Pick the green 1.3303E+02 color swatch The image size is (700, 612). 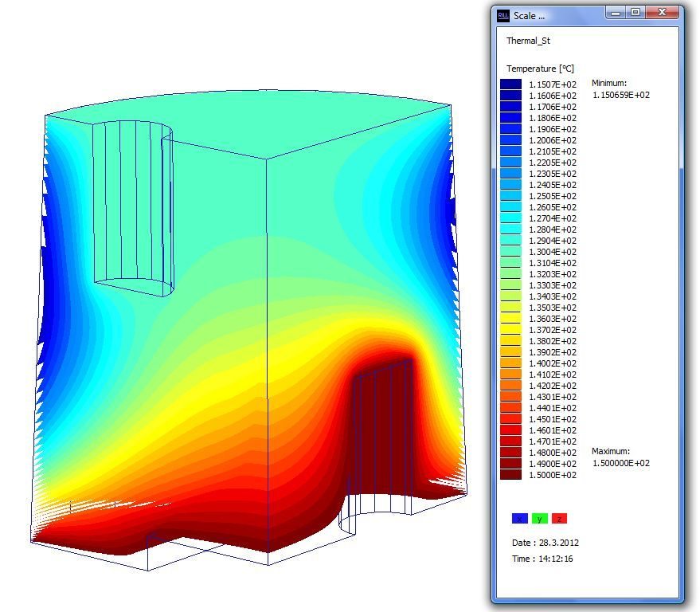[510, 285]
